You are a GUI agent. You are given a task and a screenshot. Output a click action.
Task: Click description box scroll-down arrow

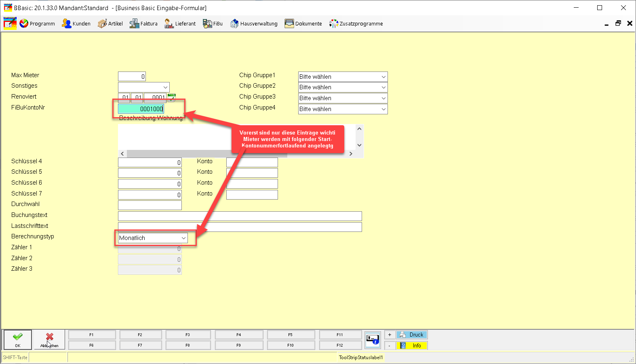tap(359, 145)
